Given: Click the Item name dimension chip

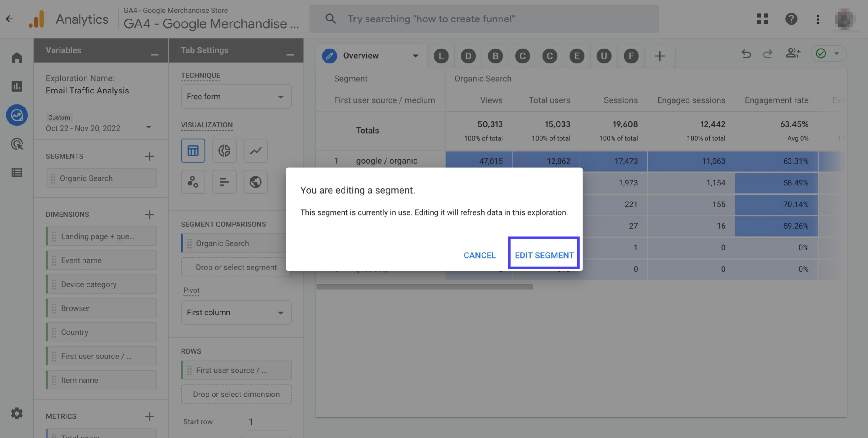Looking at the screenshot, I should pos(101,380).
